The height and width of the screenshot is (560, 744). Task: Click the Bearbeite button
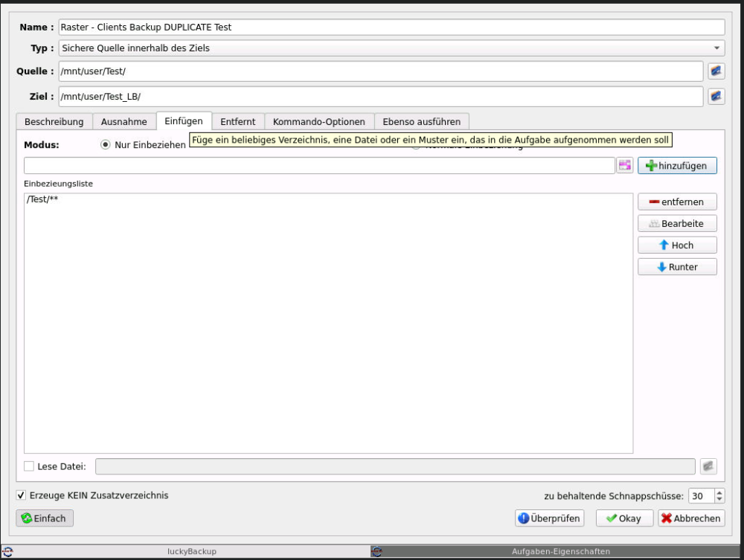tap(677, 223)
